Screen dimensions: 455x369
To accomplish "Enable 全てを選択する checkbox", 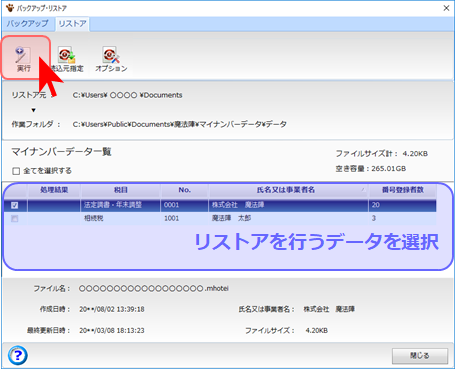I will pos(16,171).
